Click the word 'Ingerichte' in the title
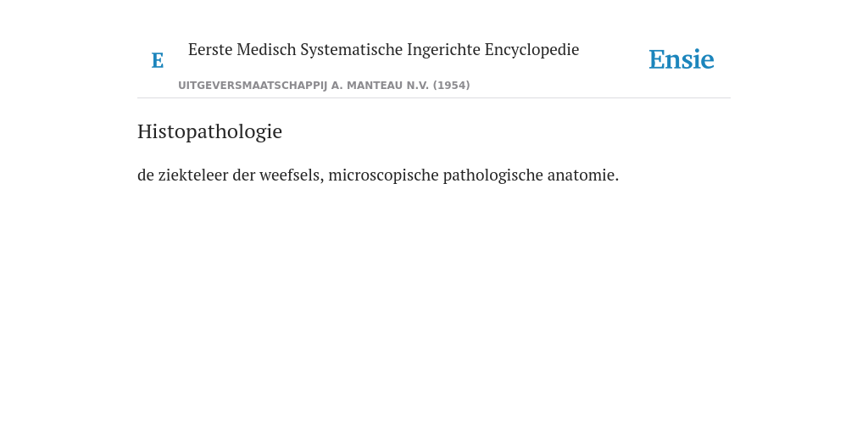The image size is (868, 434). coord(443,49)
